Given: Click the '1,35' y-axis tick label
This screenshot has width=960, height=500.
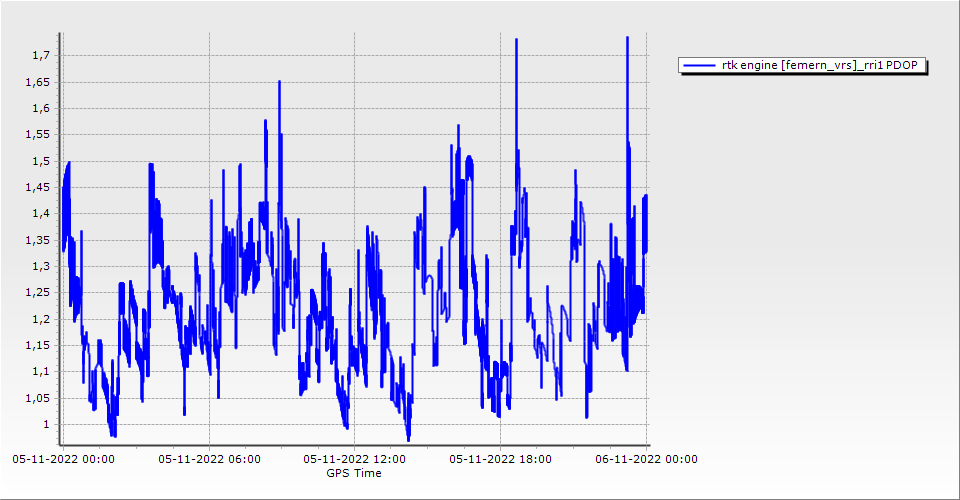Looking at the screenshot, I should coord(37,240).
